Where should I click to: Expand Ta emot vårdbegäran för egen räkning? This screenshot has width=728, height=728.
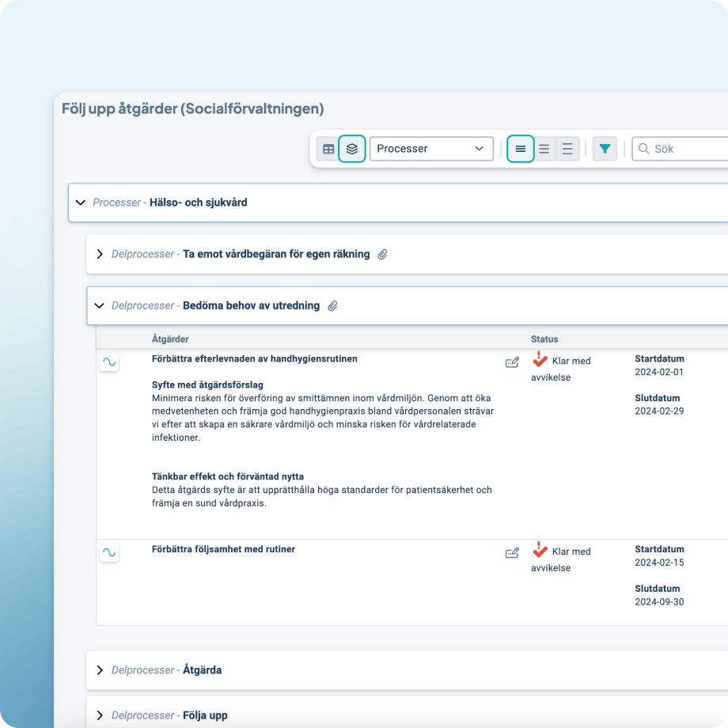(x=100, y=254)
